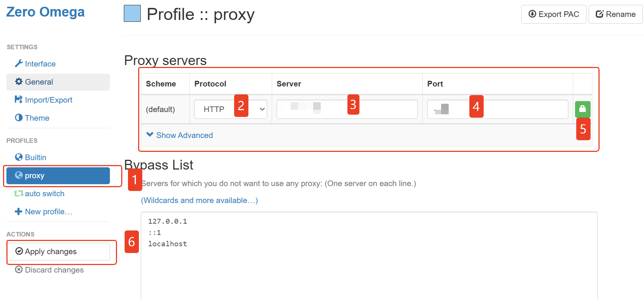Image resolution: width=644 pixels, height=300 pixels.
Task: Click the wrench icon beside Interface
Action: [x=19, y=63]
